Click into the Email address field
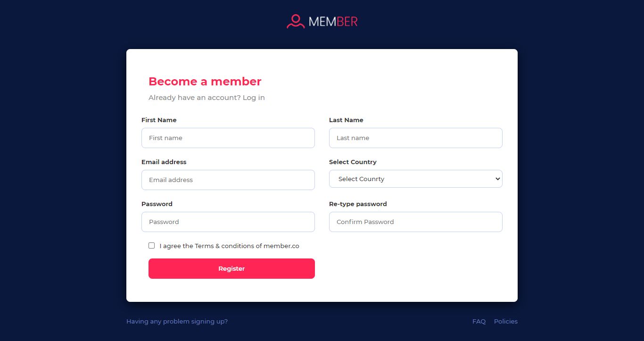644x341 pixels. click(228, 180)
